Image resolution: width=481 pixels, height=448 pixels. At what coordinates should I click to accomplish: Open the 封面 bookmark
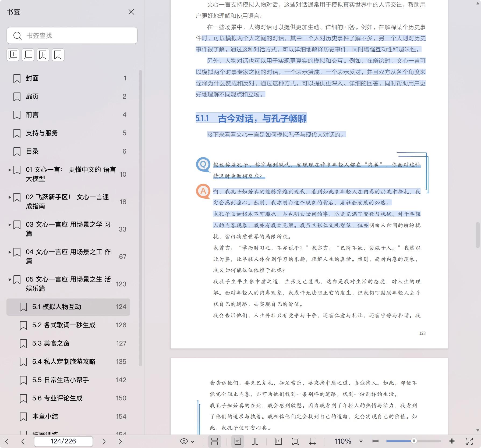68,78
